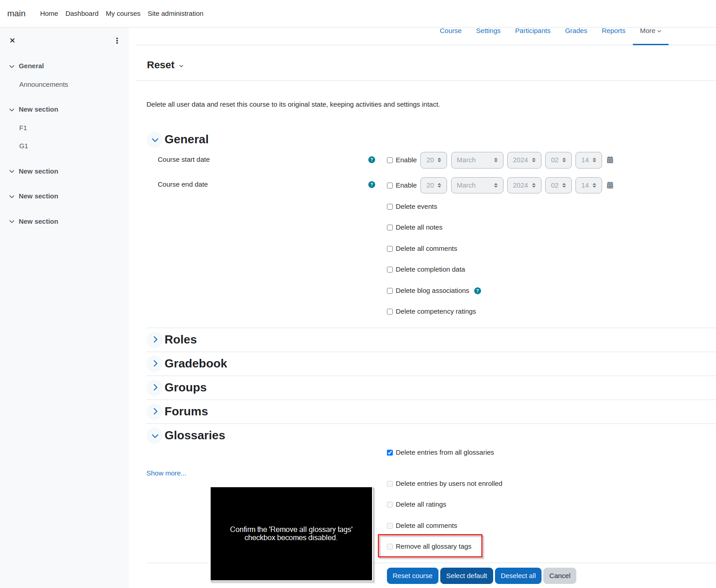Click the Select default button
This screenshot has height=588, width=716.
click(466, 576)
